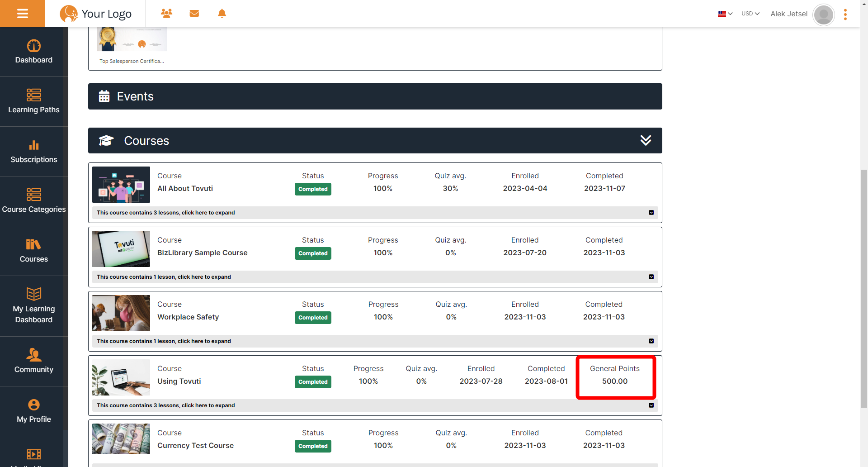This screenshot has width=868, height=467.
Task: Open the vertical three-dot options menu
Action: (x=845, y=14)
